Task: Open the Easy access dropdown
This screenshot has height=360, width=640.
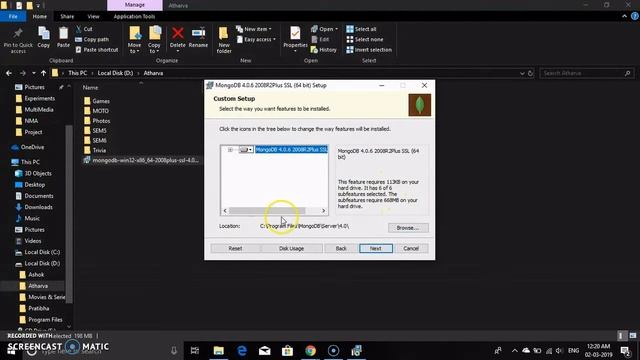Action: click(256, 40)
